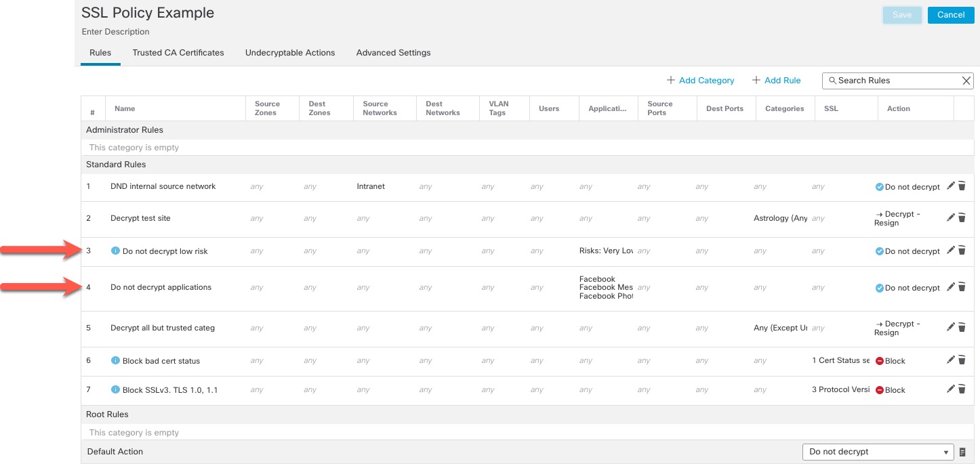Edit the 'Decrypt all but trusted categ' rule
This screenshot has width=980, height=470.
pyautogui.click(x=951, y=326)
